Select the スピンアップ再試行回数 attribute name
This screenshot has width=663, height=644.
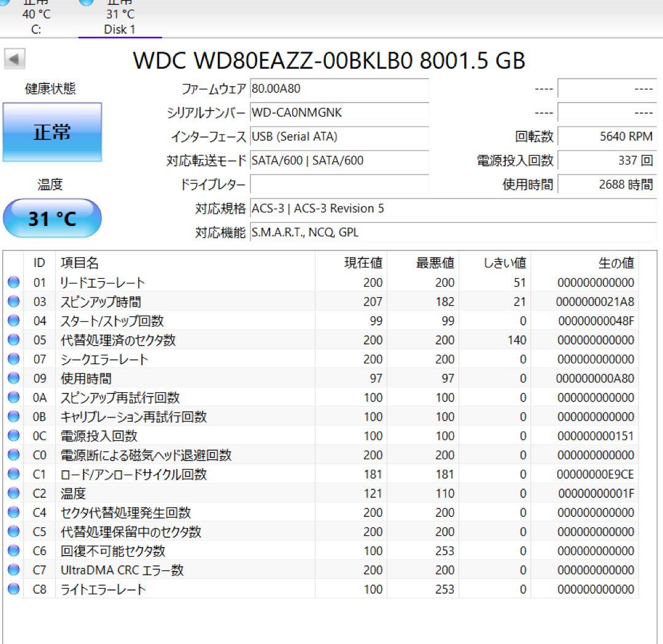[120, 397]
